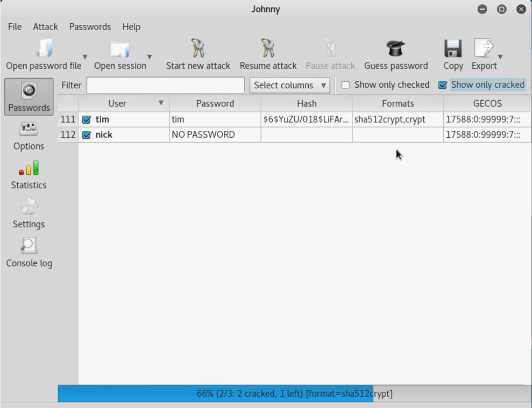This screenshot has height=408, width=532.
Task: Click the greyed Pause attack icon
Action: 330,48
